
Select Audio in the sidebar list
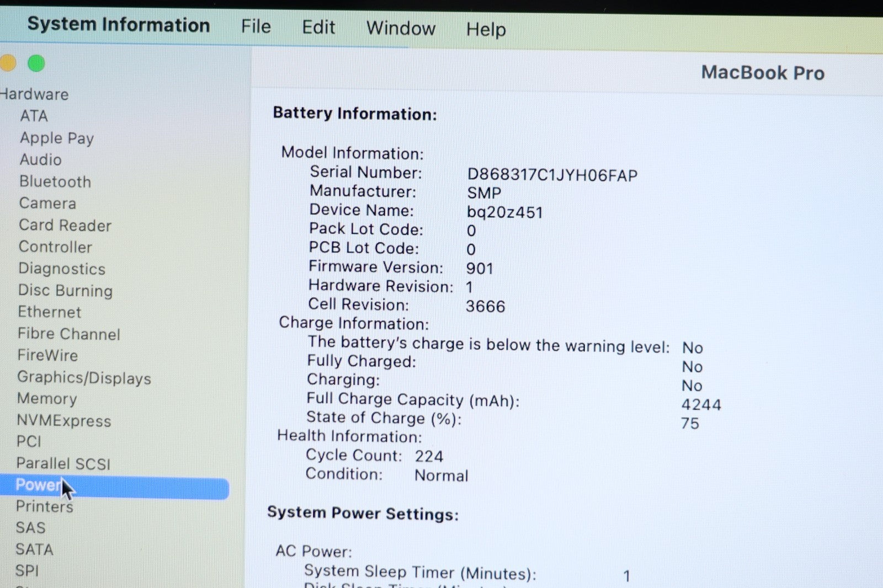(x=41, y=159)
